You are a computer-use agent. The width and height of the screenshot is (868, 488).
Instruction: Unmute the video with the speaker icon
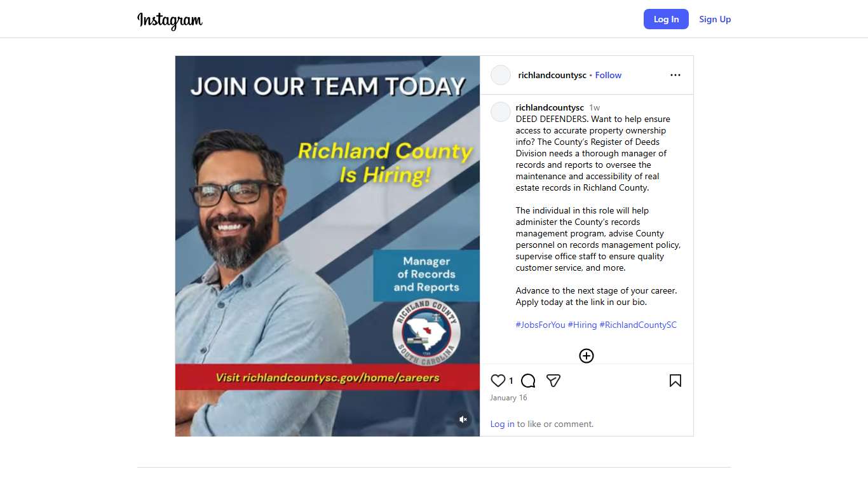(463, 419)
